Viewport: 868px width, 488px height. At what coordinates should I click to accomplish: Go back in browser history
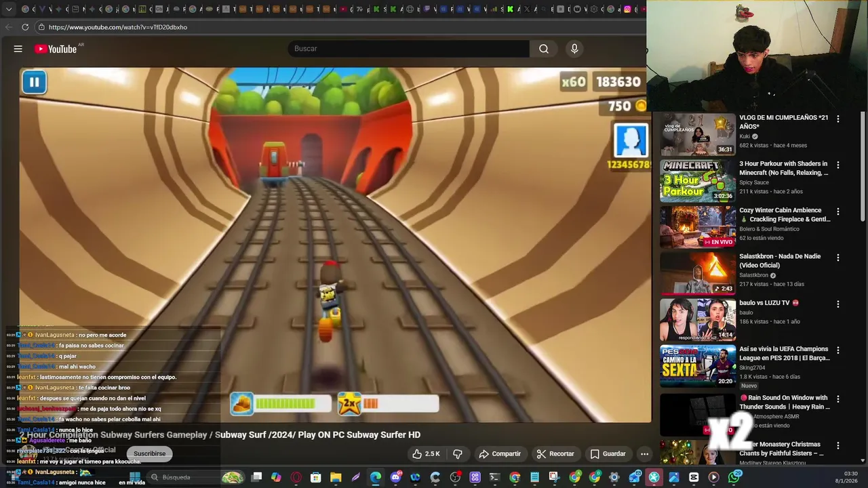[8, 27]
